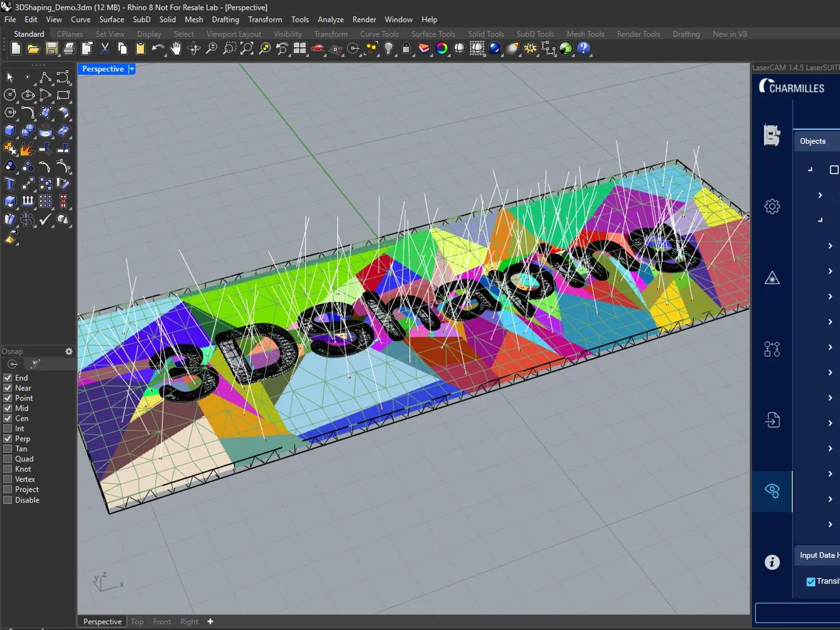
Task: Open Osnap panel gear options
Action: click(x=69, y=352)
